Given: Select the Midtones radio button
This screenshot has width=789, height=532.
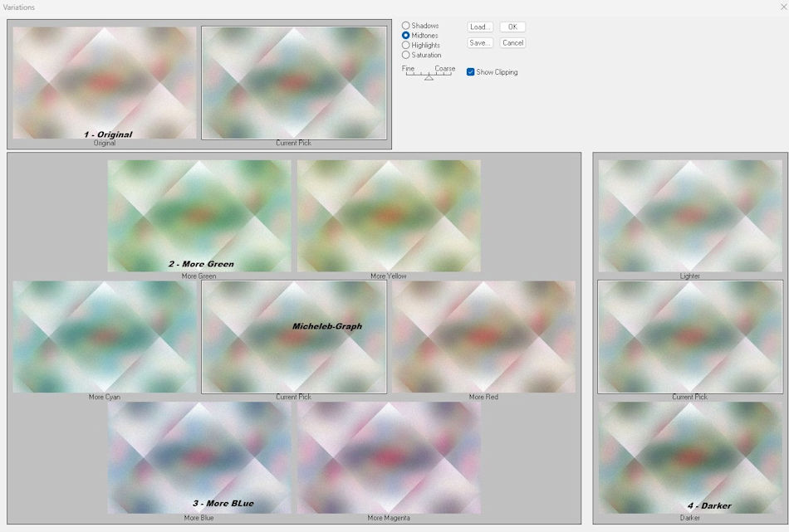Looking at the screenshot, I should [406, 36].
